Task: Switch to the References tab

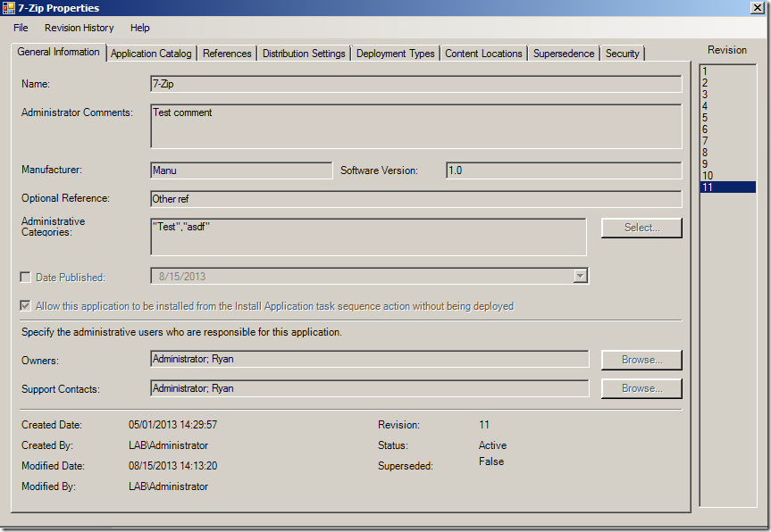Action: (x=227, y=54)
